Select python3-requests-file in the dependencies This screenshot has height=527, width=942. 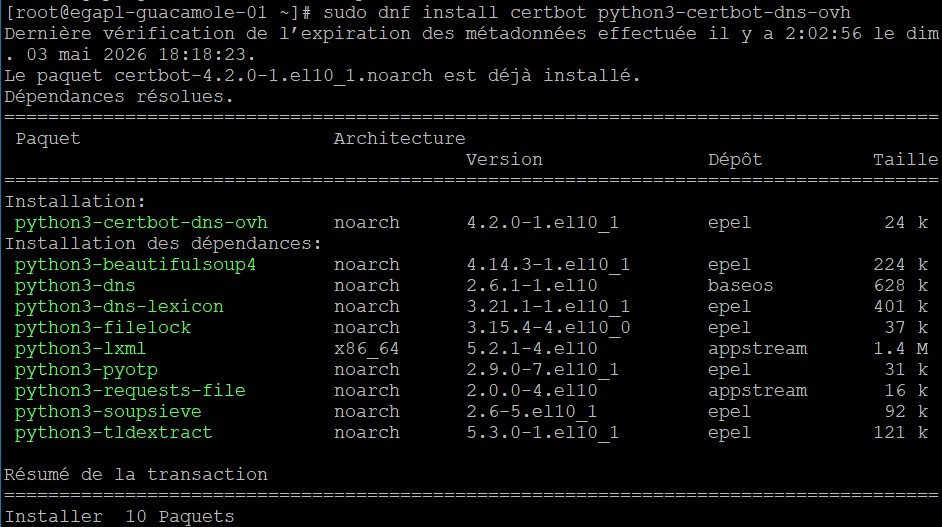(x=130, y=391)
